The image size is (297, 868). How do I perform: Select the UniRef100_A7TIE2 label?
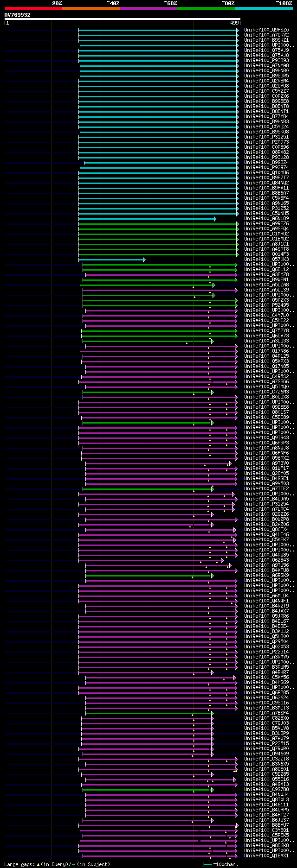point(266,489)
